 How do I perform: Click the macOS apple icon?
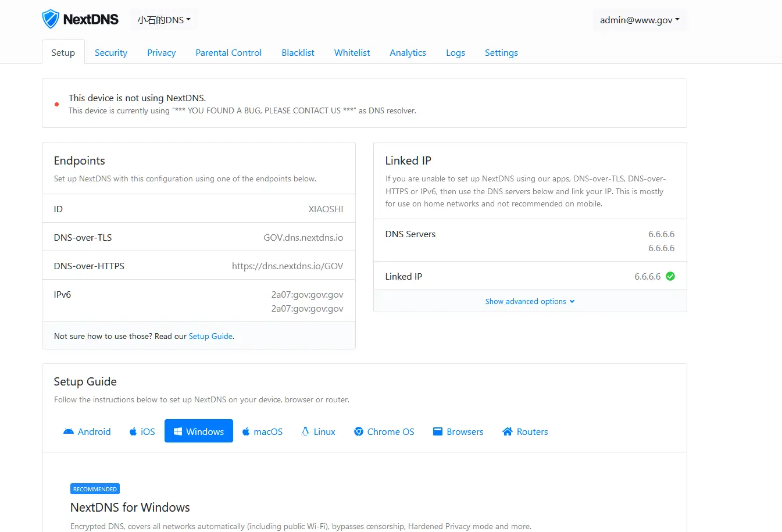(246, 431)
